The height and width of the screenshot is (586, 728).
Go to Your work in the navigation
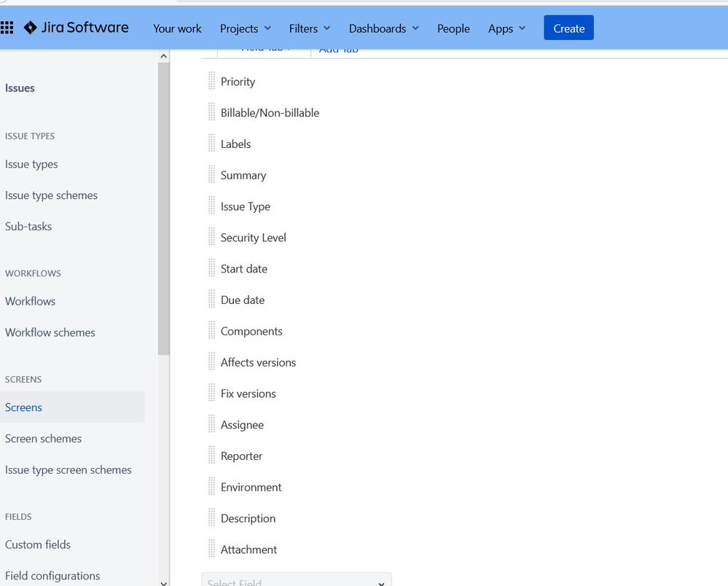click(176, 28)
